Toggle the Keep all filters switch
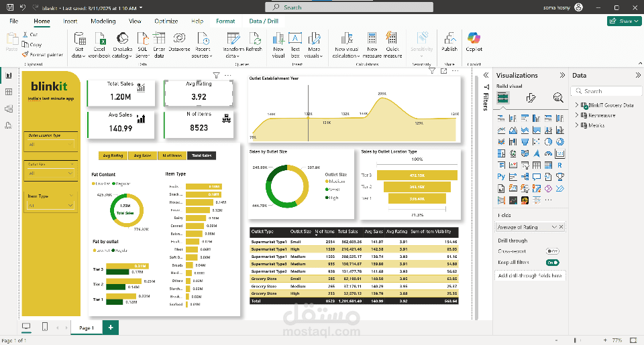This screenshot has width=644, height=345. (x=552, y=263)
